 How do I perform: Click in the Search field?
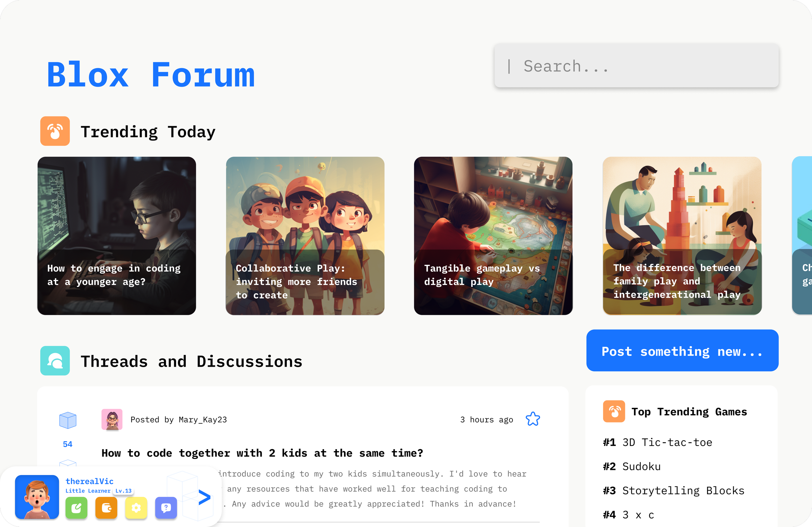coord(636,66)
